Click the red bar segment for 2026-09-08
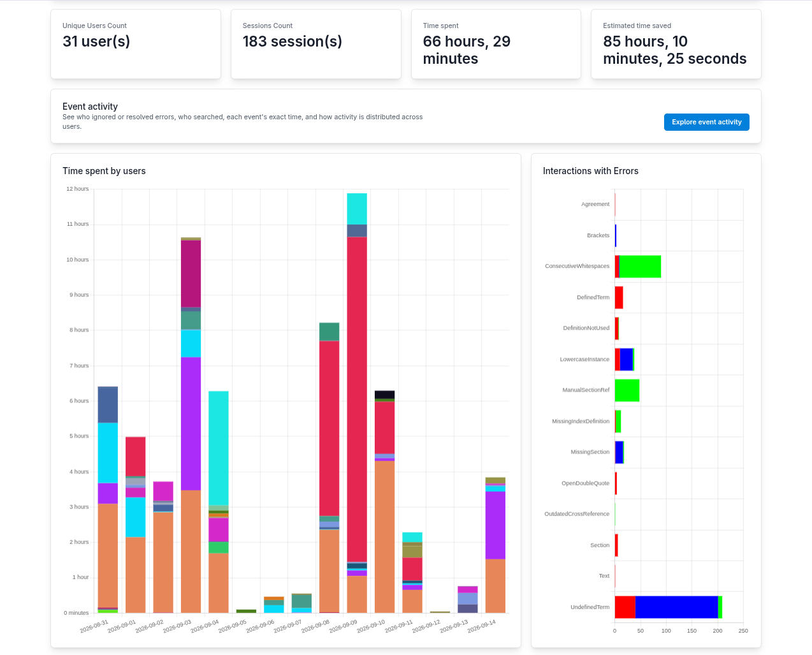Image resolution: width=812 pixels, height=655 pixels. pyautogui.click(x=329, y=429)
